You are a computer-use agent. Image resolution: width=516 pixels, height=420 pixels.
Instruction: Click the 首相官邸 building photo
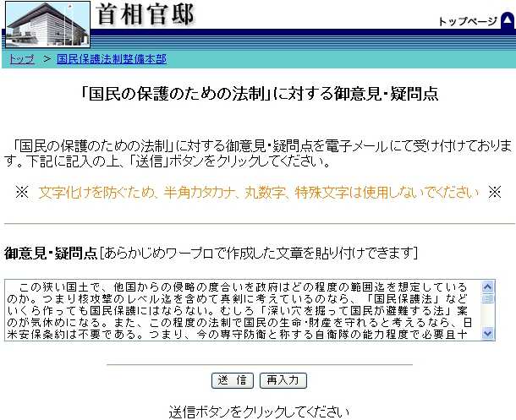(x=47, y=25)
